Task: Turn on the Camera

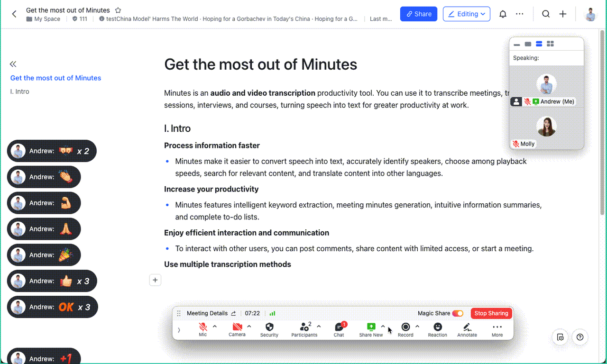Action: coord(237,327)
